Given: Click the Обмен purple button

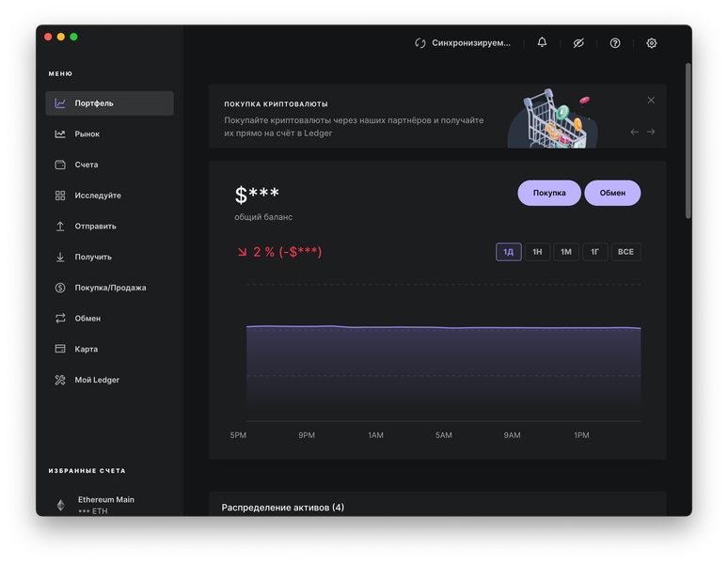Looking at the screenshot, I should [612, 193].
